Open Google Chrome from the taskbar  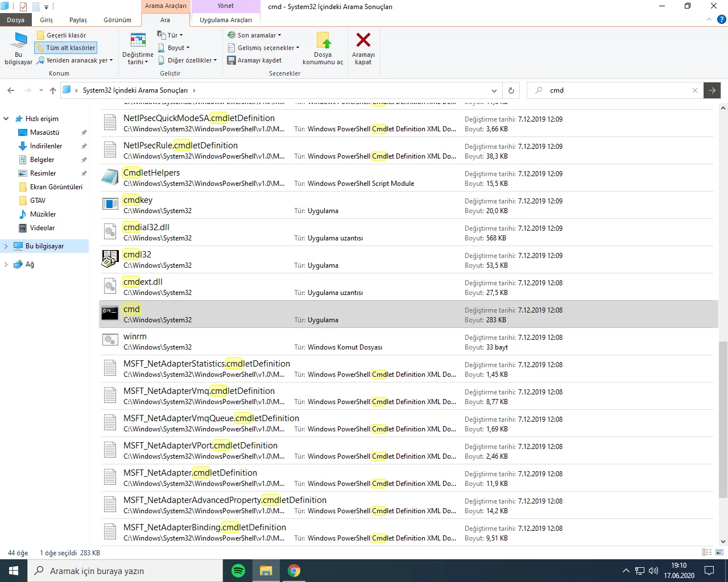tap(294, 571)
